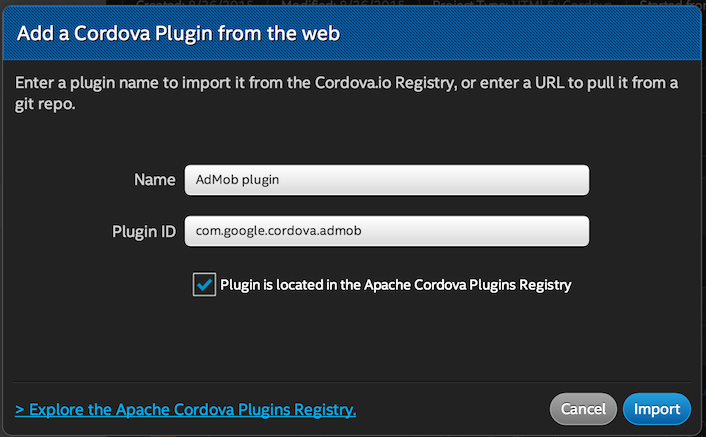Viewport: 706px width, 437px height.
Task: Click the 'Plugin is located in' checkbox label
Action: [395, 285]
